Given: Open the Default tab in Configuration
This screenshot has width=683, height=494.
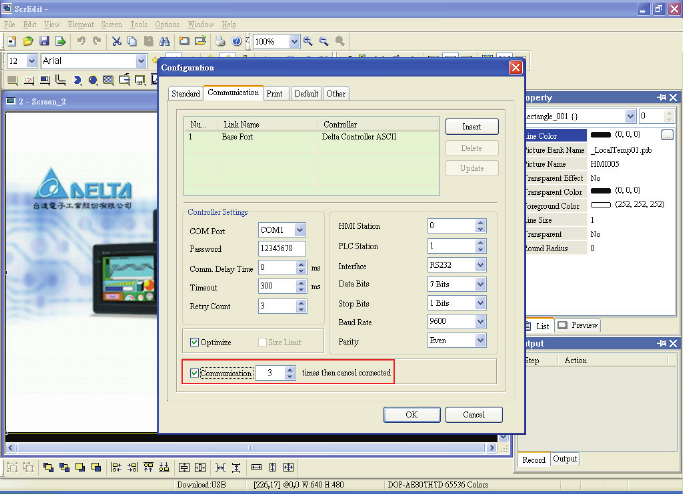Looking at the screenshot, I should pyautogui.click(x=306, y=93).
